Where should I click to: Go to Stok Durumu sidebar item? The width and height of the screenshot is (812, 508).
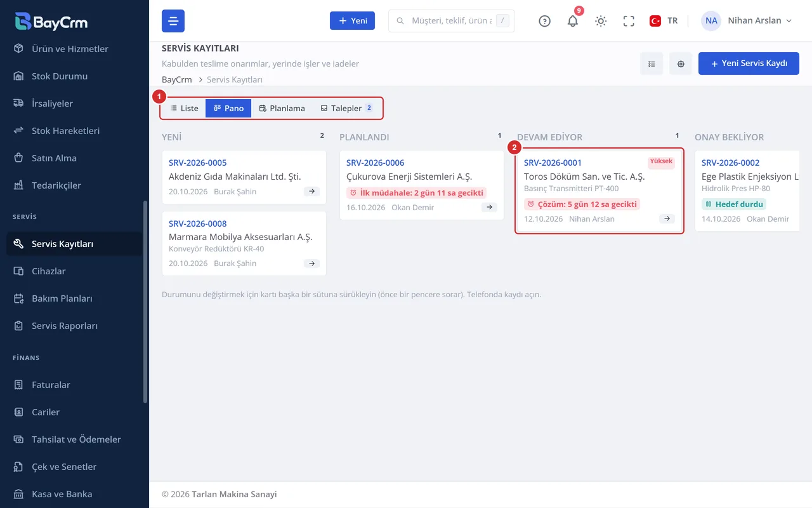[74, 76]
